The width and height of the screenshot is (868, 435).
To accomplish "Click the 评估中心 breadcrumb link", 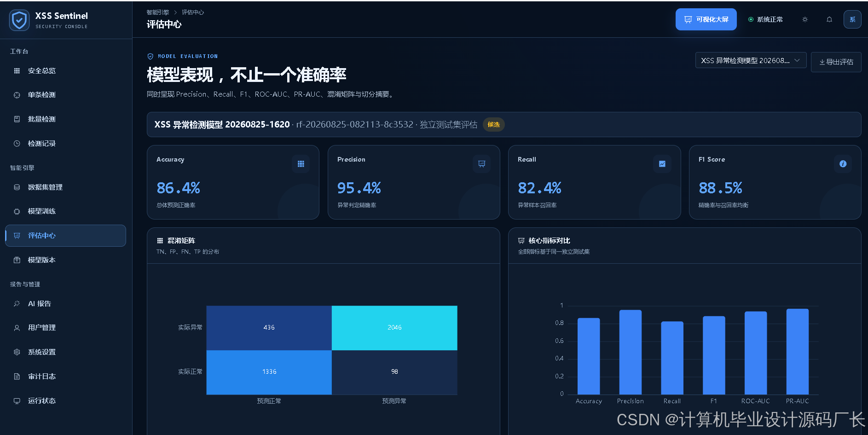I will [193, 12].
